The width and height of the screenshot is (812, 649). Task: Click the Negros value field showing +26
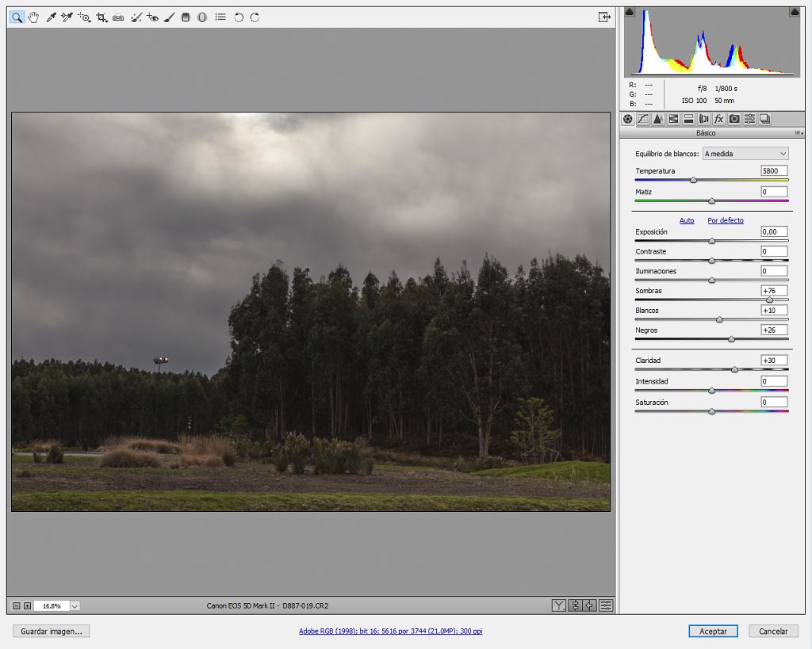pos(774,330)
